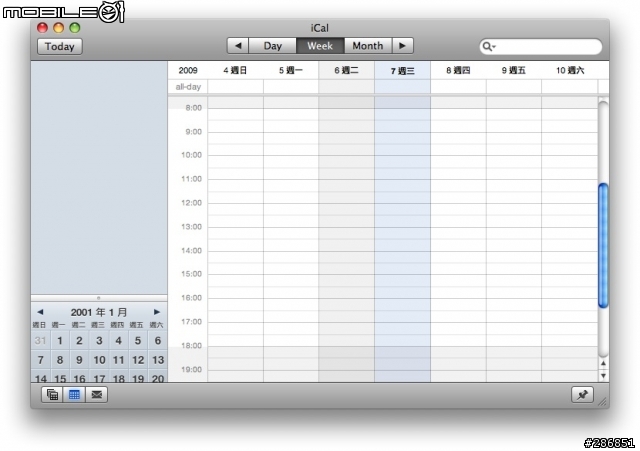Select day 13 in mini calendar

point(158,360)
